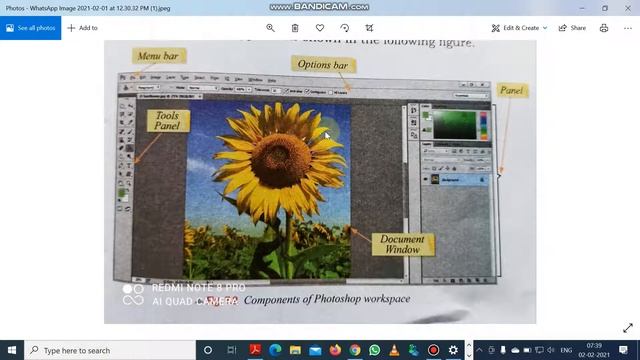Click See all photos button

(31, 28)
